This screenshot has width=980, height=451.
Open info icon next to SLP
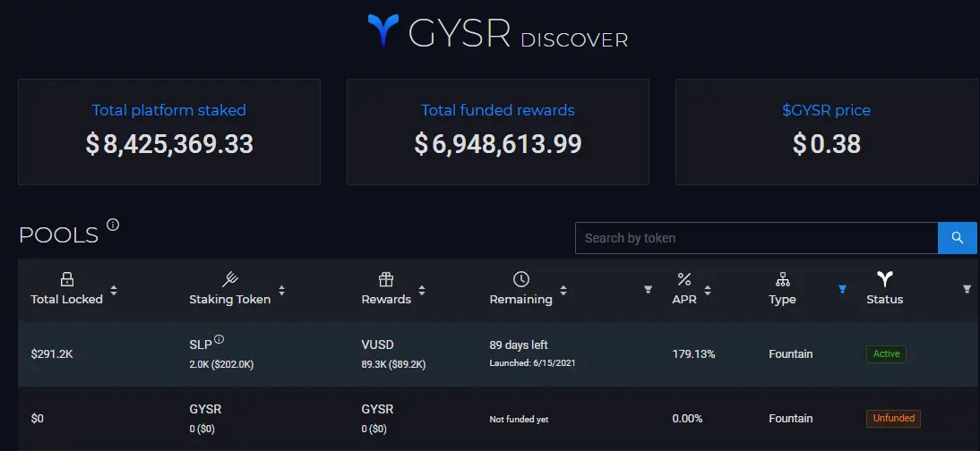pos(219,339)
